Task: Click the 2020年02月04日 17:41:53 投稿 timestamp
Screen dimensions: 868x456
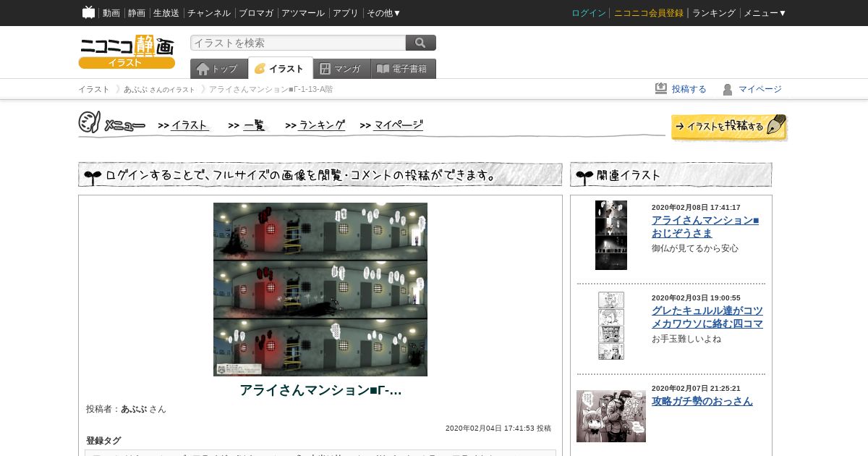Action: point(498,428)
